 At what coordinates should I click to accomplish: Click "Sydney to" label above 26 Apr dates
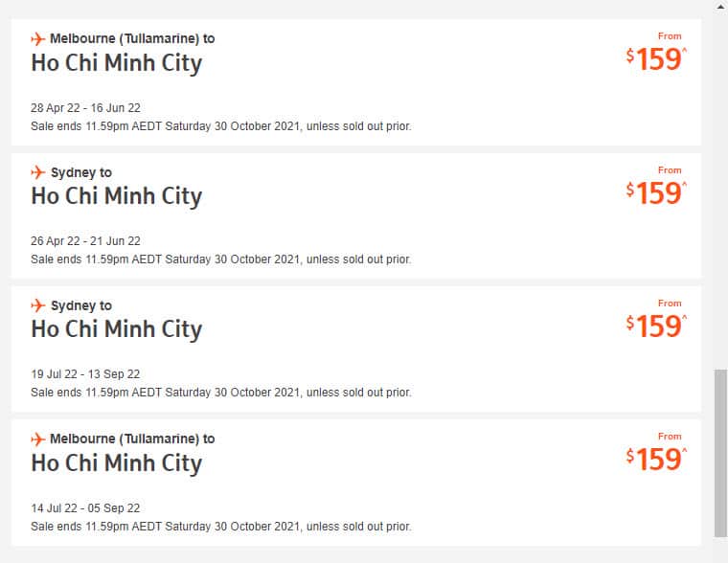point(80,172)
